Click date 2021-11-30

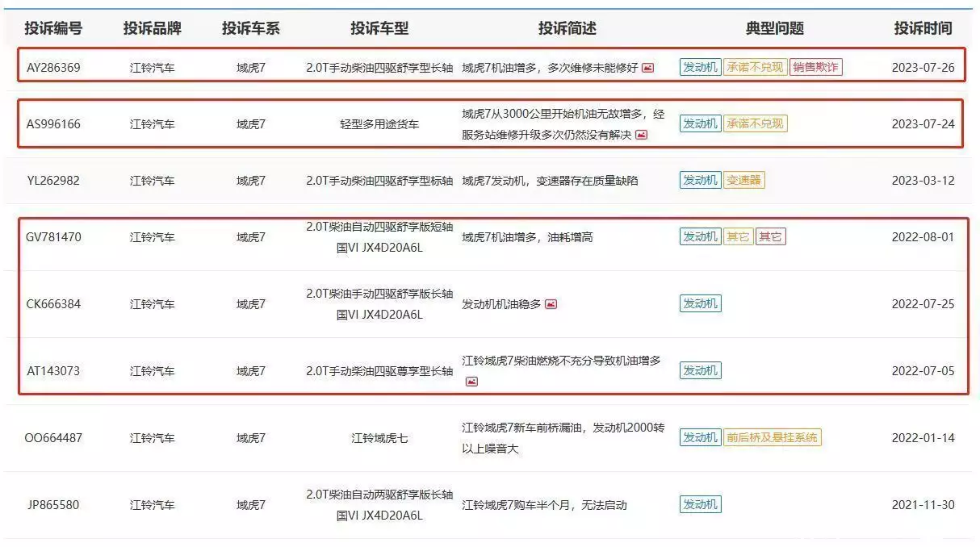[x=923, y=505]
